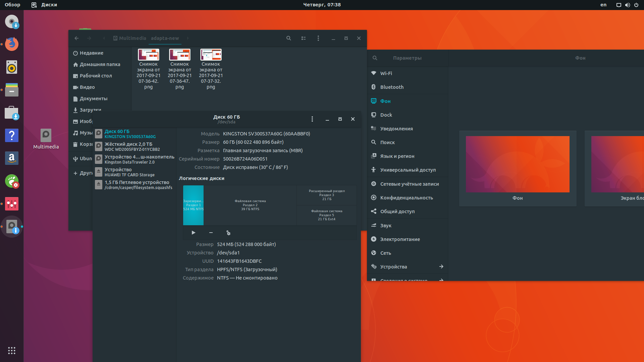Open the file manager options menu
Image resolution: width=644 pixels, height=362 pixels.
[318, 38]
